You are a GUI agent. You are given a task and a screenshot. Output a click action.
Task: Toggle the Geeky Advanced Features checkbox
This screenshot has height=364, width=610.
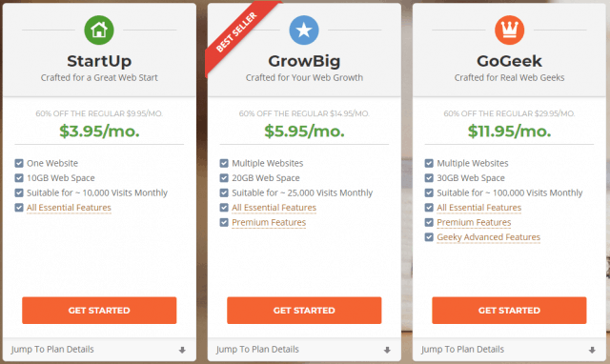pos(429,237)
